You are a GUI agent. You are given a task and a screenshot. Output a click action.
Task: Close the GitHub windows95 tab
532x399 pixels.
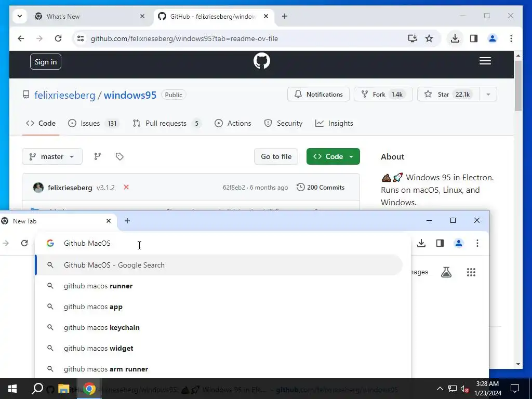pos(266,16)
